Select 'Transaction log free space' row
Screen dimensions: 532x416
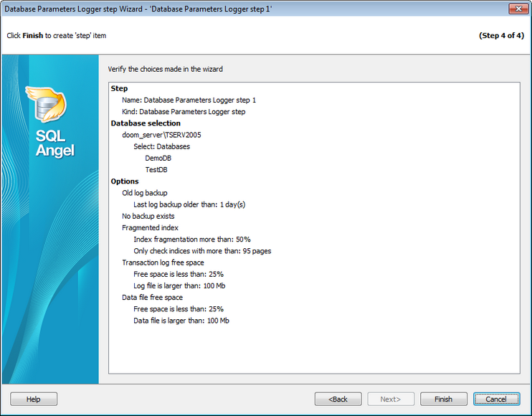click(x=163, y=263)
